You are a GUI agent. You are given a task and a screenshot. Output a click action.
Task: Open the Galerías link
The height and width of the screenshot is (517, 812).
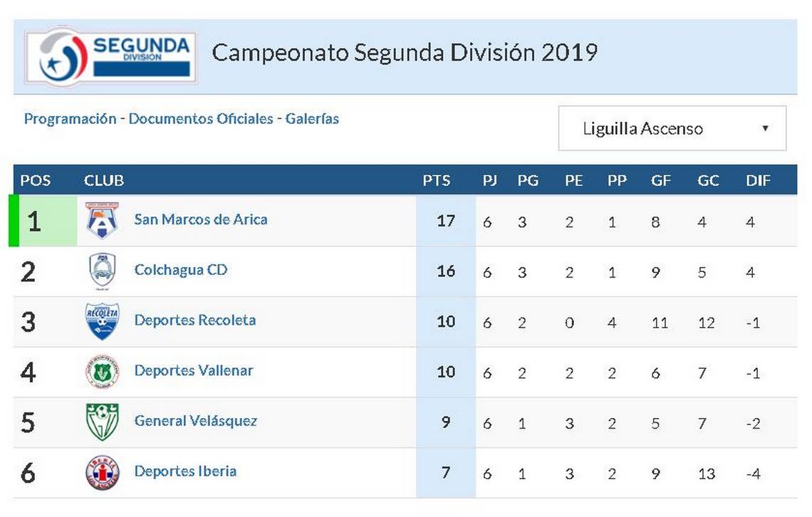coord(312,119)
